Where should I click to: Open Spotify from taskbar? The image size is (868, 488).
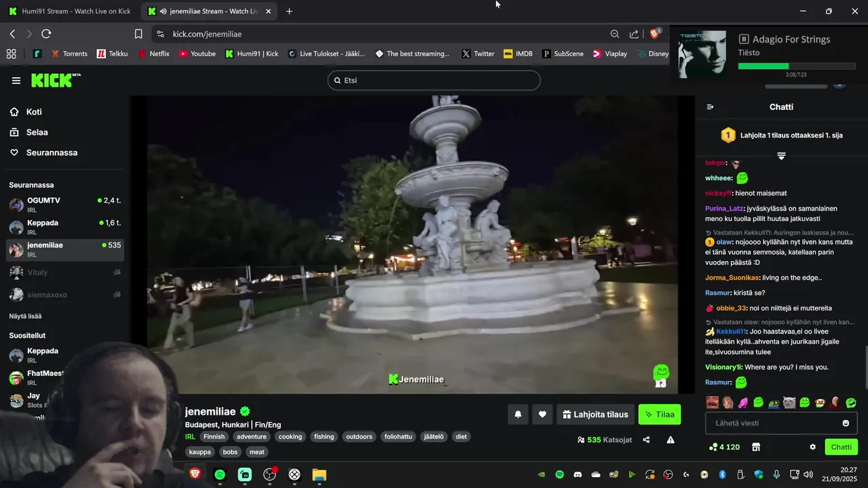point(220,474)
